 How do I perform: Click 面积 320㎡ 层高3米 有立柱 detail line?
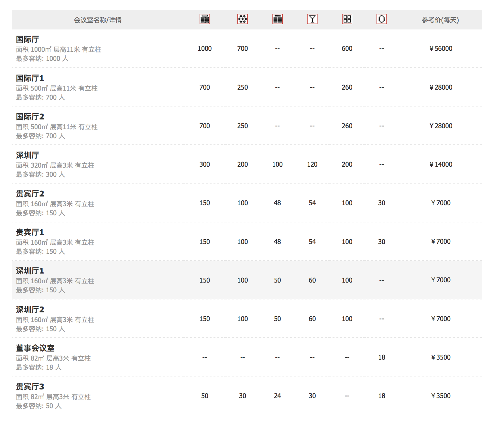tap(55, 165)
